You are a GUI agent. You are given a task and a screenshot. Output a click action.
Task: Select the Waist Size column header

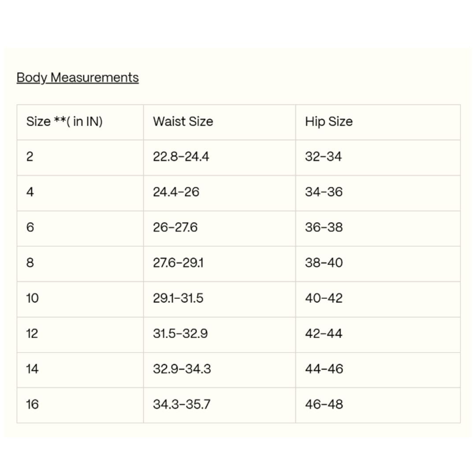point(219,123)
